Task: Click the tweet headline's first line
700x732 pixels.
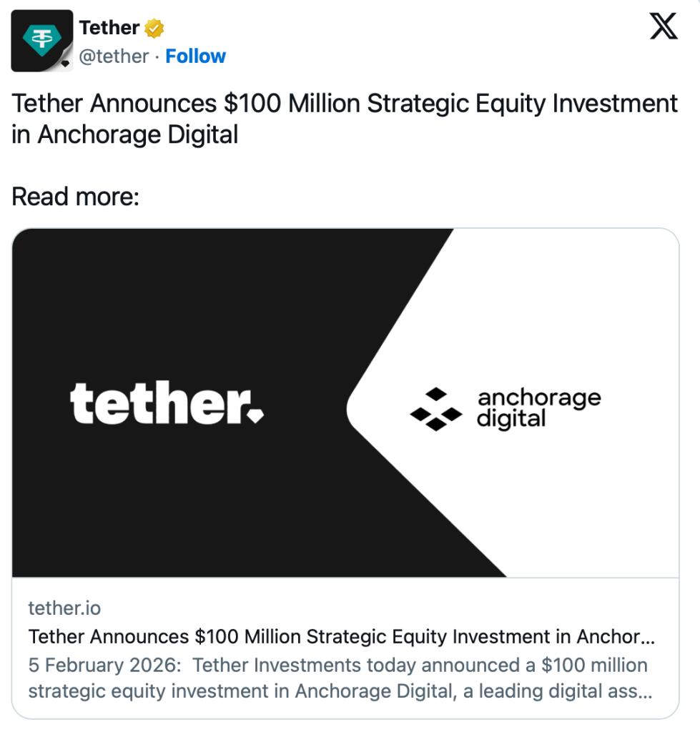Action: coord(345,104)
